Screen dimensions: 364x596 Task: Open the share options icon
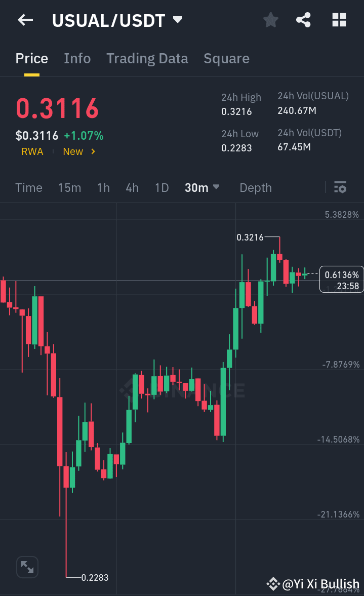(303, 20)
